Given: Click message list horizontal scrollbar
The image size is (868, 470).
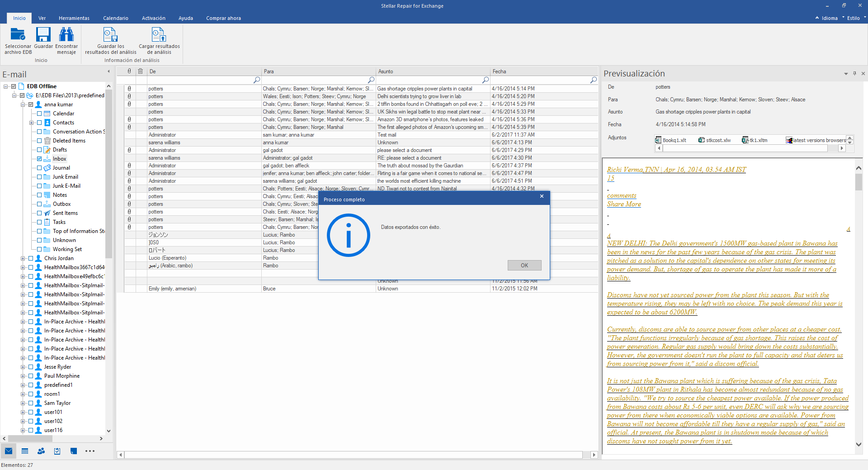Looking at the screenshot, I should [353, 455].
